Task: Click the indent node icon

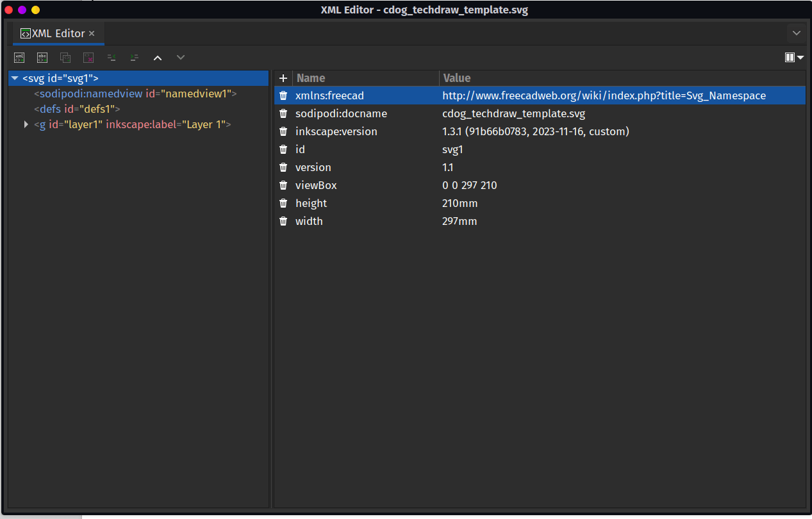Action: point(134,58)
